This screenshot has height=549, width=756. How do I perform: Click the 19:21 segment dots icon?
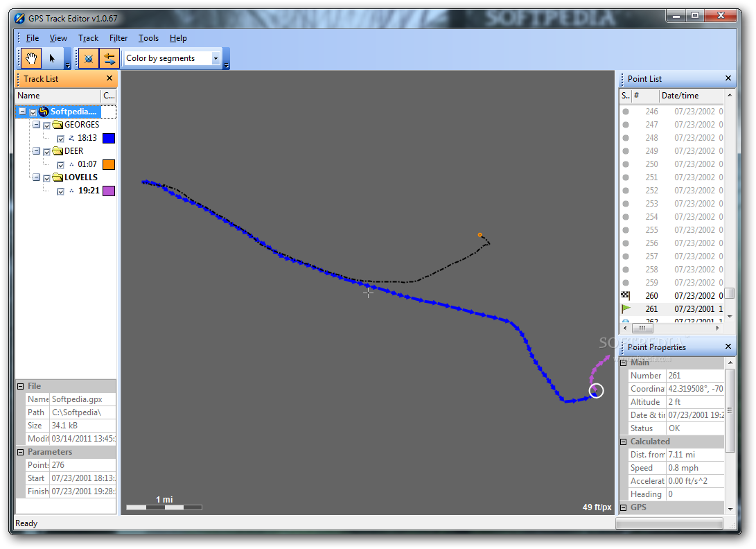point(71,191)
